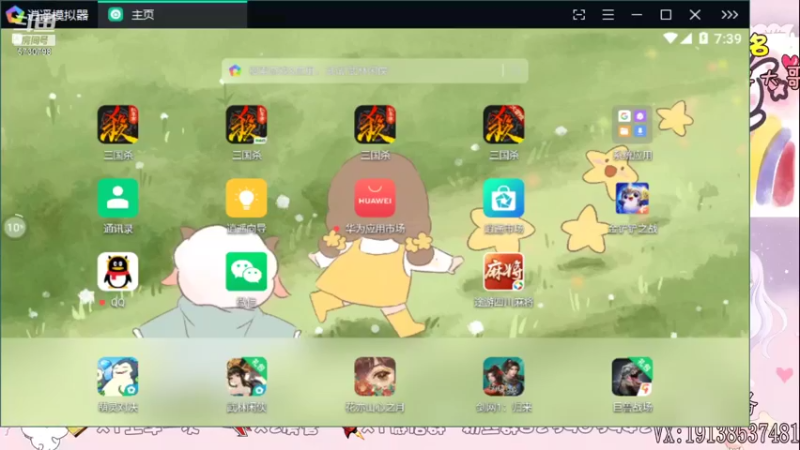Open the leftmost 三国杀 game icon
Viewport: 800px width, 450px height.
click(118, 124)
